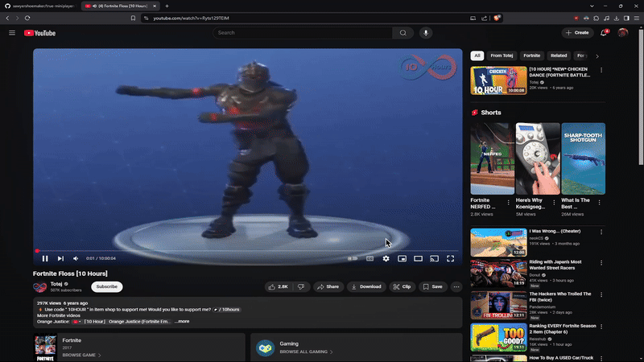644x362 pixels.
Task: Open the tab search dropdown arrow
Action: coord(592,6)
